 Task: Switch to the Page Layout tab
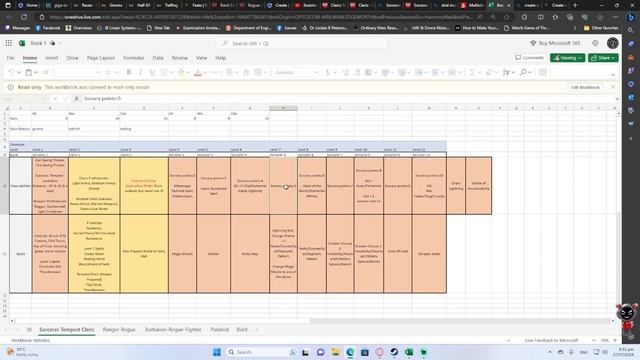click(101, 58)
